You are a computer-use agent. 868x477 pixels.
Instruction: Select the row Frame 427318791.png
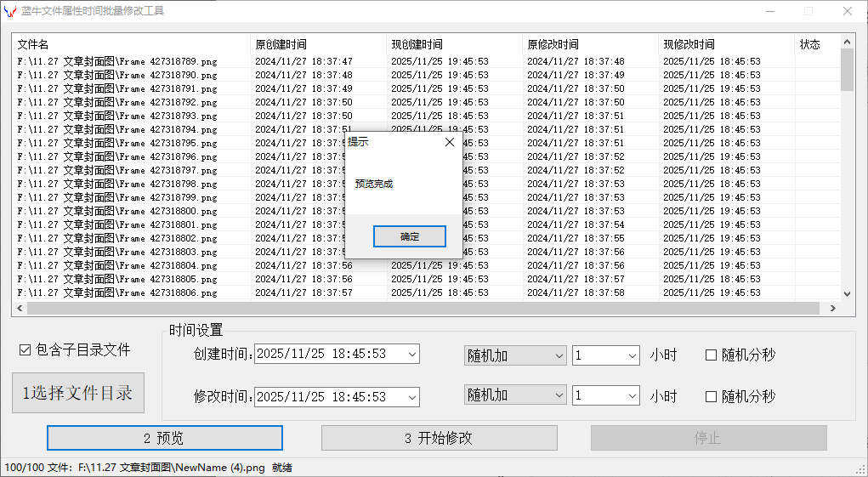tap(426, 88)
